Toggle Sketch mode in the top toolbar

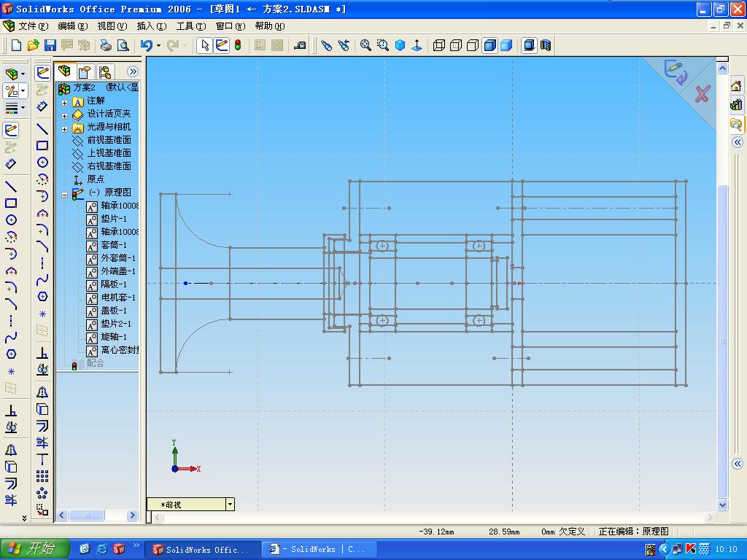pos(222,45)
